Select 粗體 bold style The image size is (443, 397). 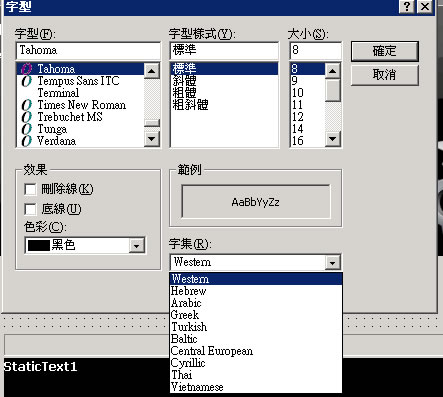224,93
